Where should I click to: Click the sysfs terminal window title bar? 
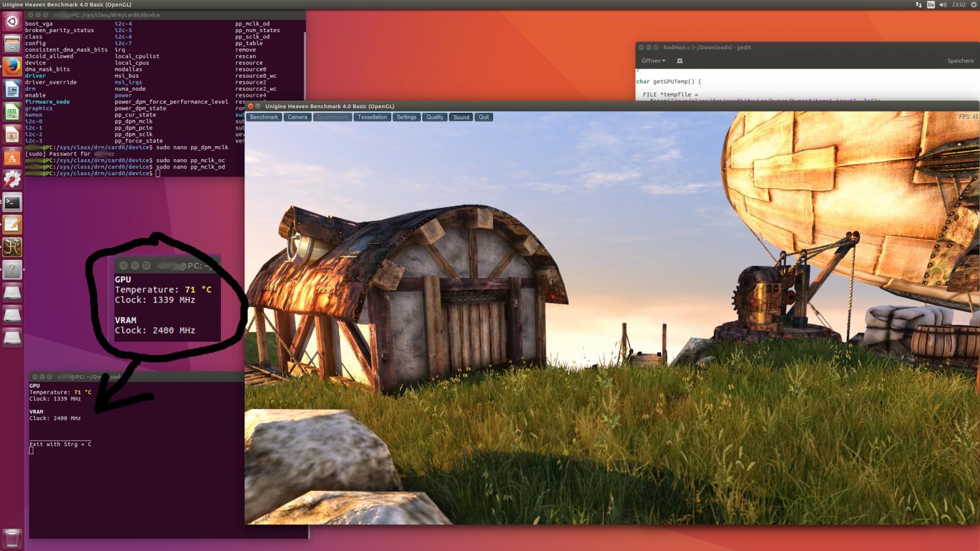tap(165, 15)
